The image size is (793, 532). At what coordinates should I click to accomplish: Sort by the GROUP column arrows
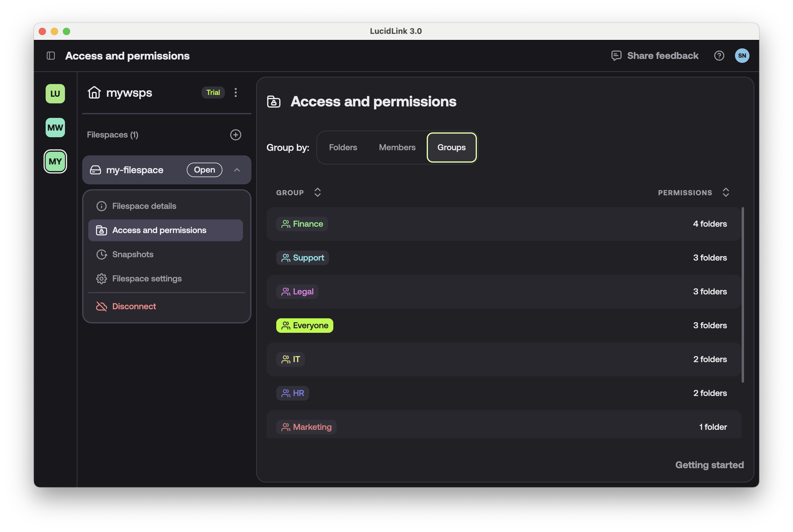click(317, 192)
